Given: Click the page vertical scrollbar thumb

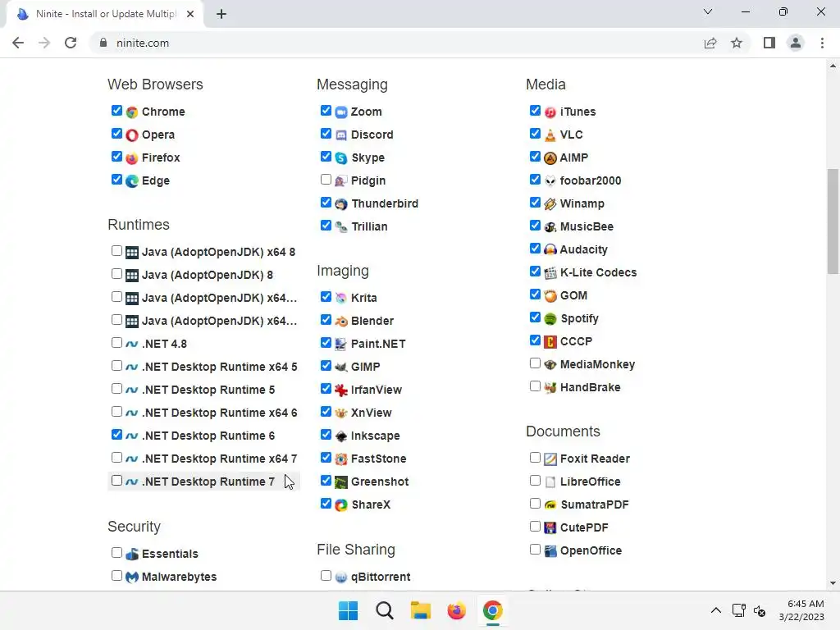Looking at the screenshot, I should click(x=833, y=221).
